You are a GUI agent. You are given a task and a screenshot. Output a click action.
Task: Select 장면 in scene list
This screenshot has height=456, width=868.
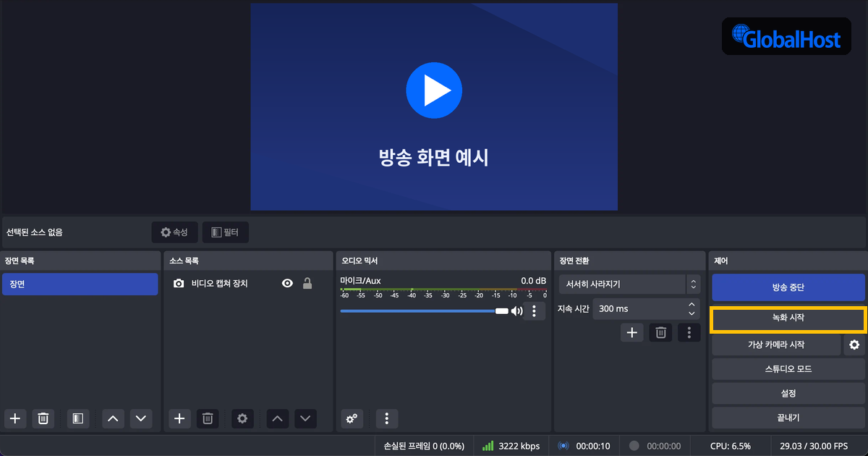point(80,284)
